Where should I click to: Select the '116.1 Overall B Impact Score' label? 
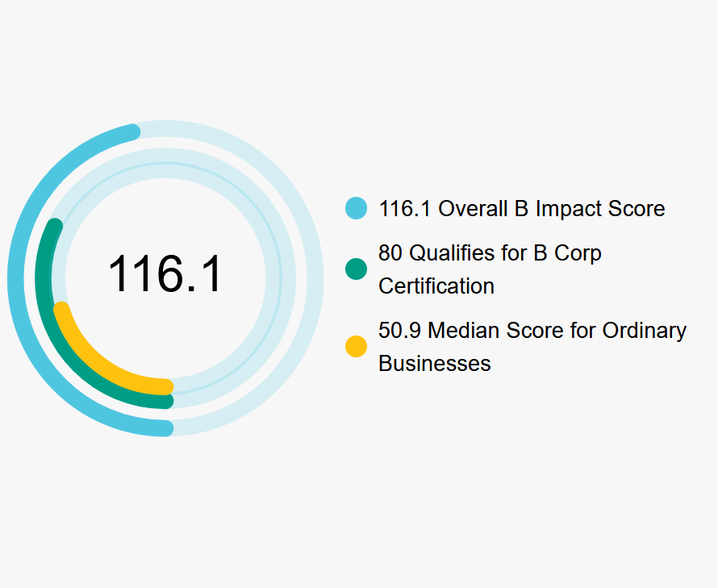coord(521,208)
